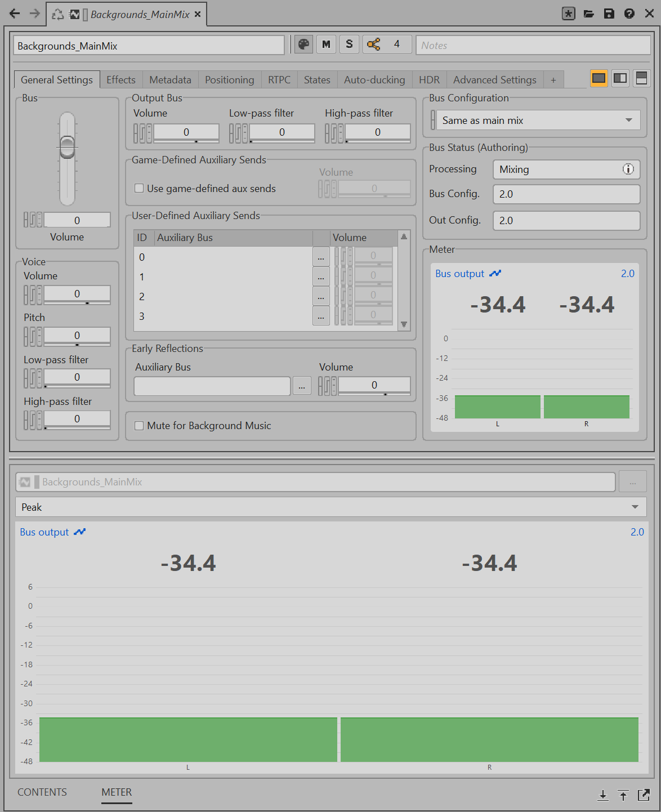
Task: Check Mute for Background Music
Action: tap(139, 426)
